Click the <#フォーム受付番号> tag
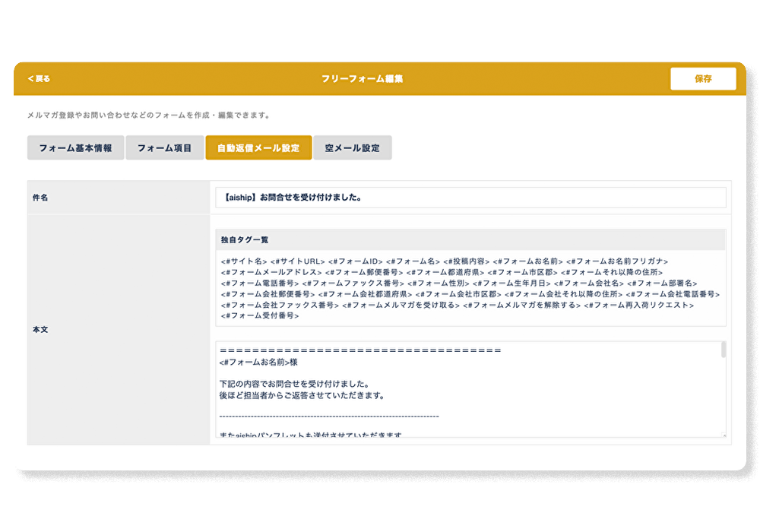Viewport: 760px width, 532px height. [x=259, y=315]
